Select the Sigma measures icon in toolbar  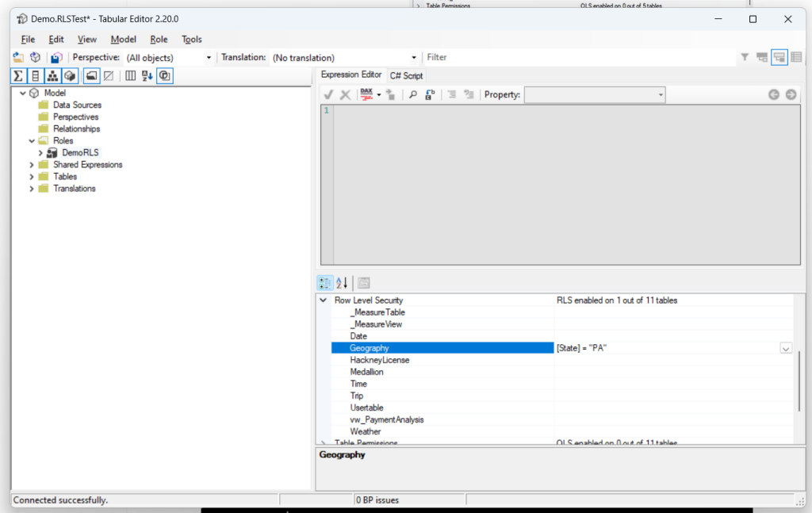(17, 75)
